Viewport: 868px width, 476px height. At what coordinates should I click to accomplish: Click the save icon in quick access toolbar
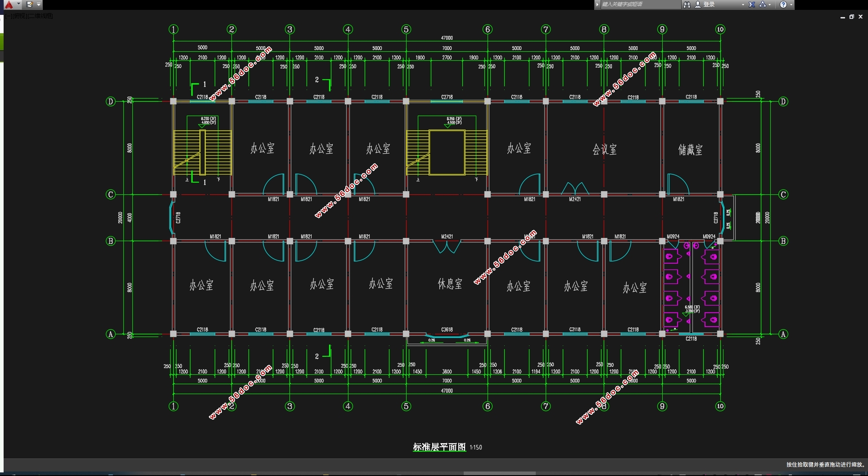coord(30,4)
